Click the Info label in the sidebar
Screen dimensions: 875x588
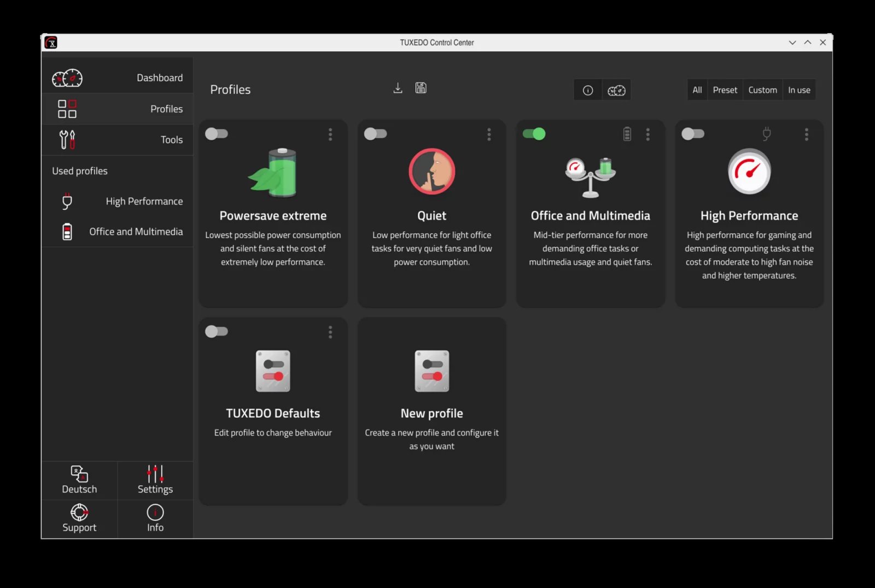tap(155, 527)
